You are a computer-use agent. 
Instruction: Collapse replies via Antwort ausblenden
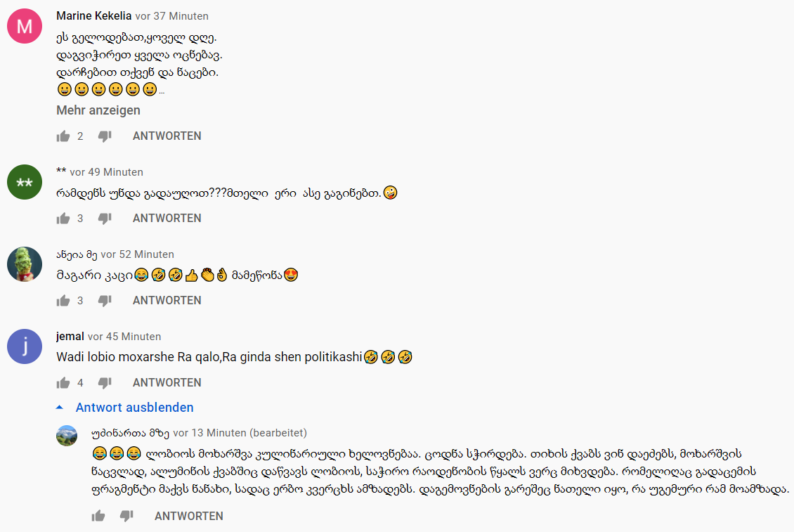[x=124, y=408]
